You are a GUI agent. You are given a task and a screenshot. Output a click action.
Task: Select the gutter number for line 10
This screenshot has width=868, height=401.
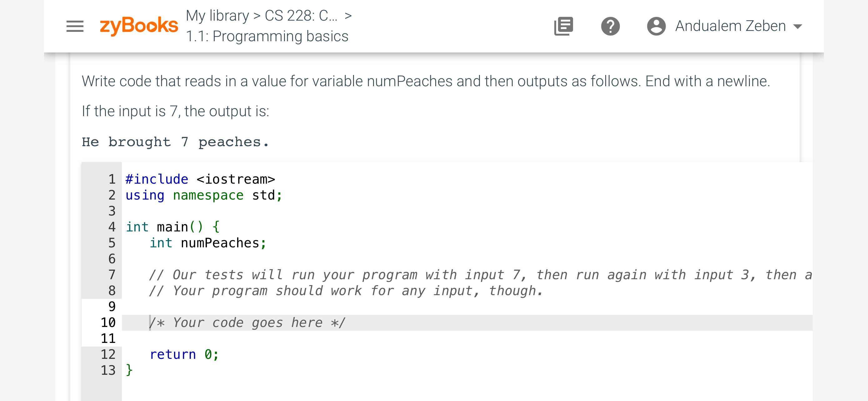pyautogui.click(x=108, y=322)
